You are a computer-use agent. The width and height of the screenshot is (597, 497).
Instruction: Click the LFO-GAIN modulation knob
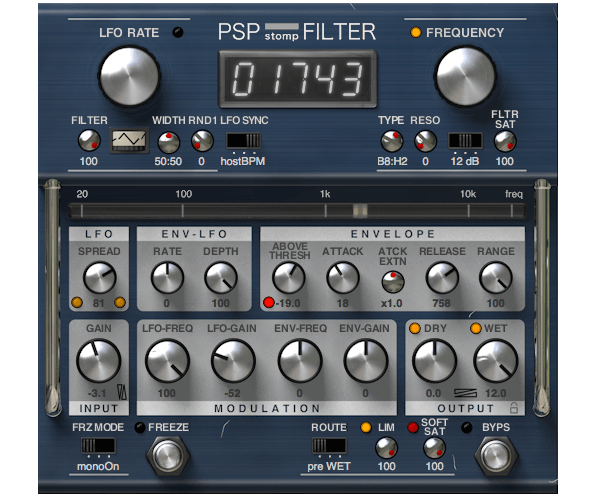pos(233,361)
